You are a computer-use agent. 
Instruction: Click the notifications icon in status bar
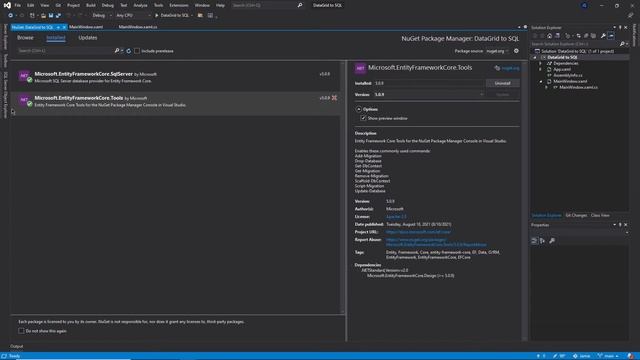[631, 356]
